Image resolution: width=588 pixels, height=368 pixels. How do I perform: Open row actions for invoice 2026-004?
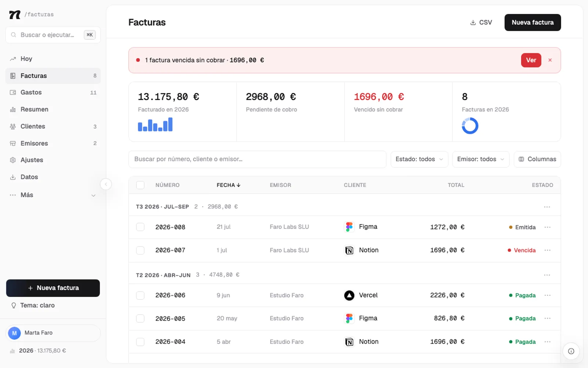coord(547,342)
